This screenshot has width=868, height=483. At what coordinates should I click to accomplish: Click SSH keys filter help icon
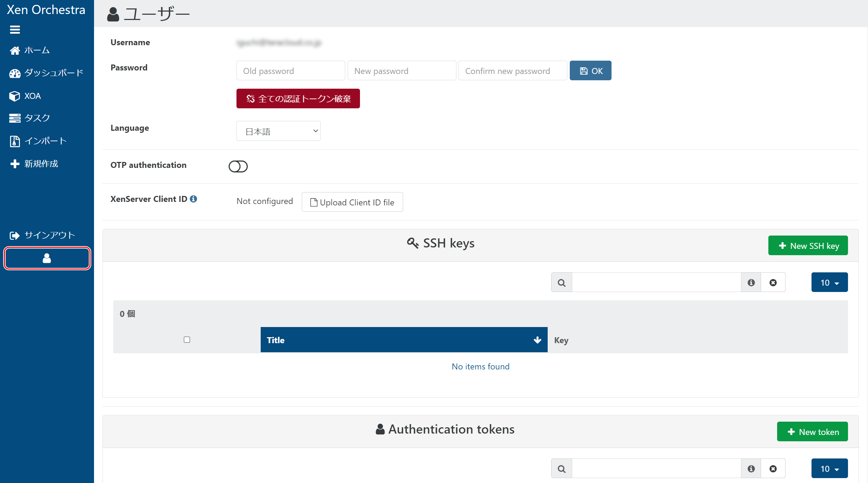pos(751,283)
